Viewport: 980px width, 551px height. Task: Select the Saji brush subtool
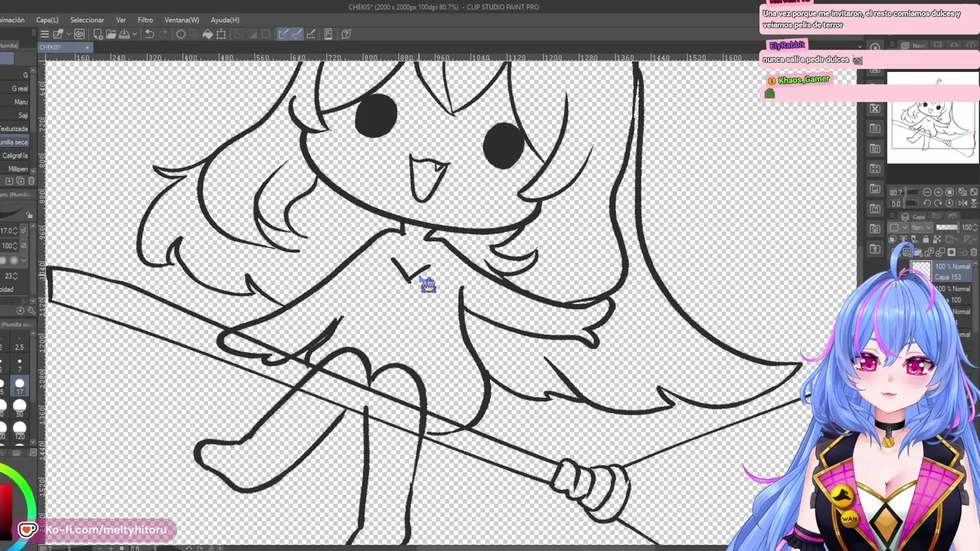click(x=15, y=116)
